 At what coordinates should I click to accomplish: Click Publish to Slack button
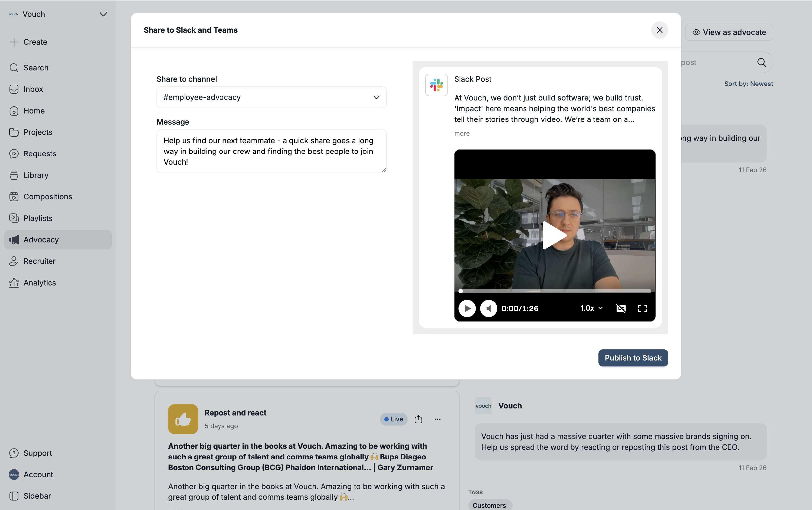pos(633,358)
